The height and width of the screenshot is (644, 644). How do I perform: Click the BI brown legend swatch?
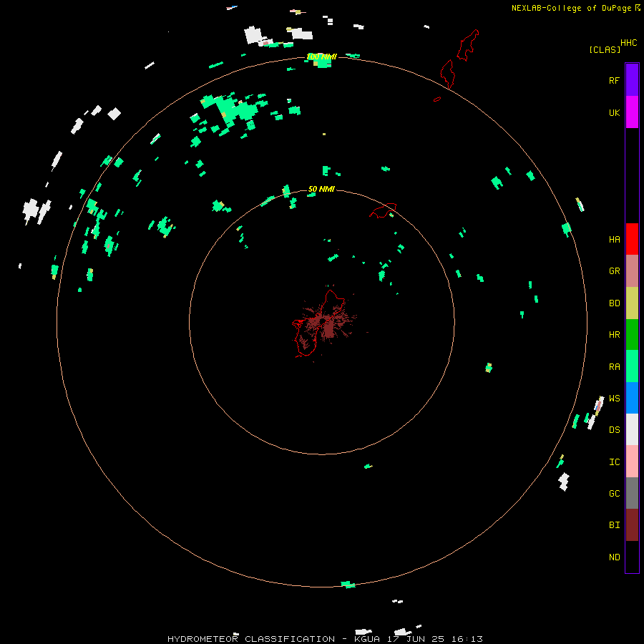click(x=632, y=525)
